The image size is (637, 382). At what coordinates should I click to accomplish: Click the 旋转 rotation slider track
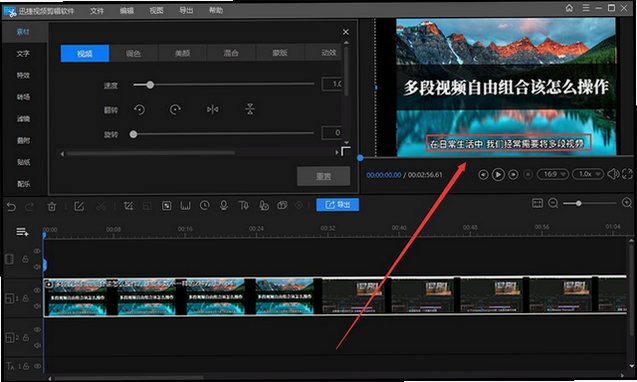click(223, 134)
